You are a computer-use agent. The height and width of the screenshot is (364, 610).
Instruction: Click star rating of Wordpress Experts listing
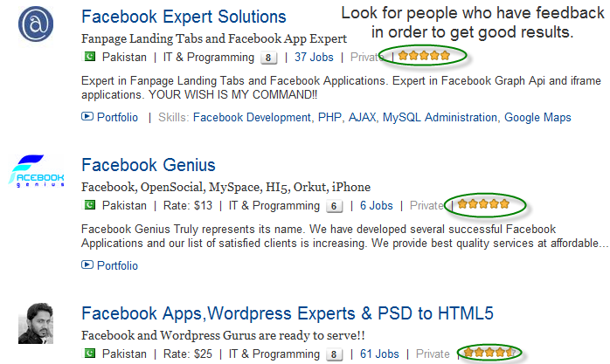[489, 354]
